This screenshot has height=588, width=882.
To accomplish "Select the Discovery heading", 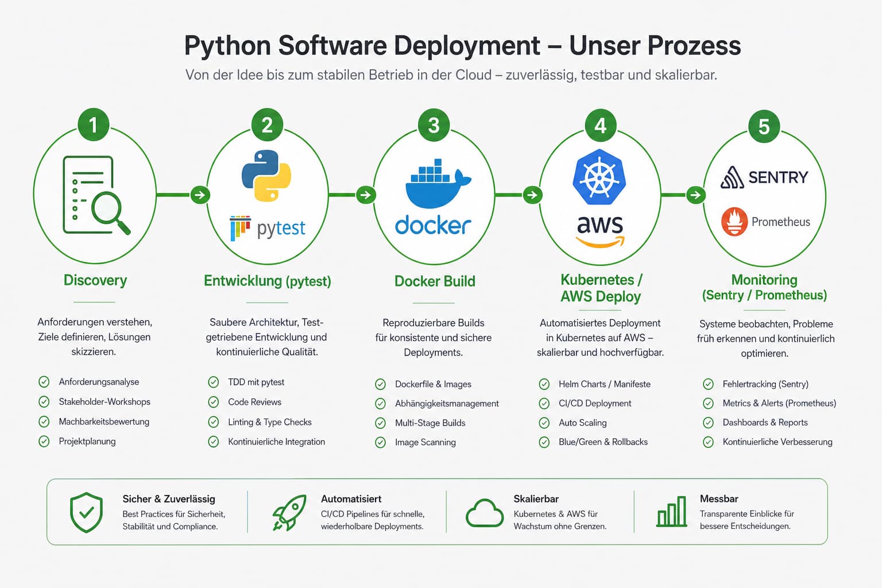I will coord(95,280).
